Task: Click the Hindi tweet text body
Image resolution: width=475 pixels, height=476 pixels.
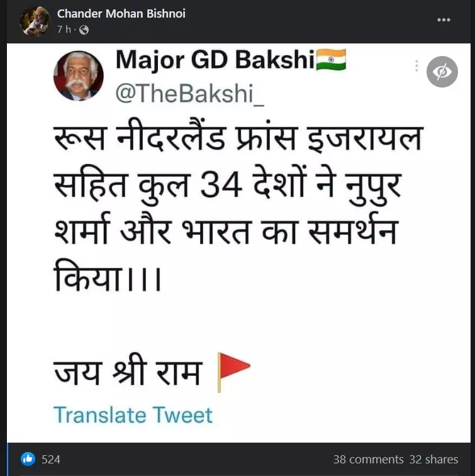Action: click(x=238, y=208)
